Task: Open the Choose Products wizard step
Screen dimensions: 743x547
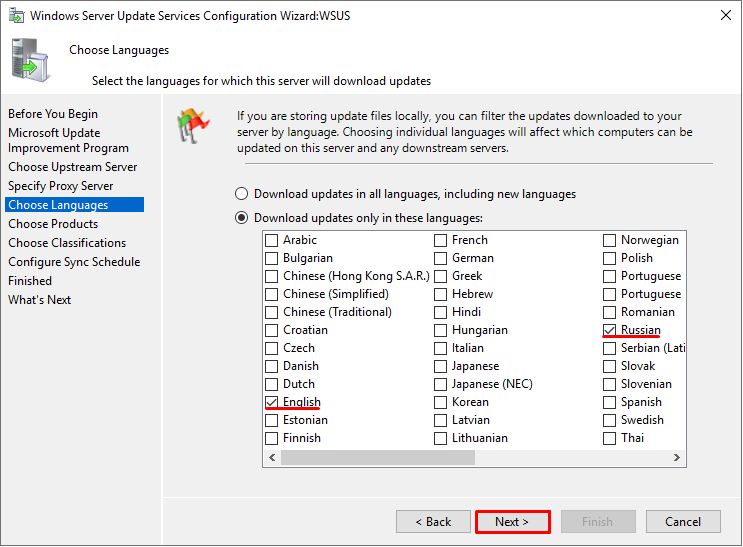Action: [x=53, y=224]
